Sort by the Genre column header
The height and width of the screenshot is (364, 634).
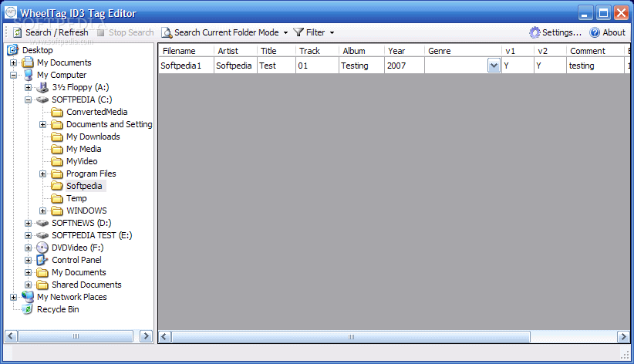click(463, 51)
